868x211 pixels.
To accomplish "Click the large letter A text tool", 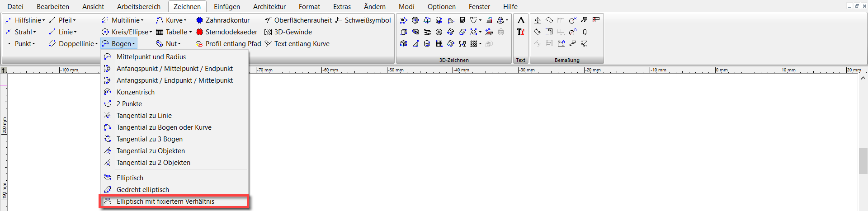I will pos(521,20).
